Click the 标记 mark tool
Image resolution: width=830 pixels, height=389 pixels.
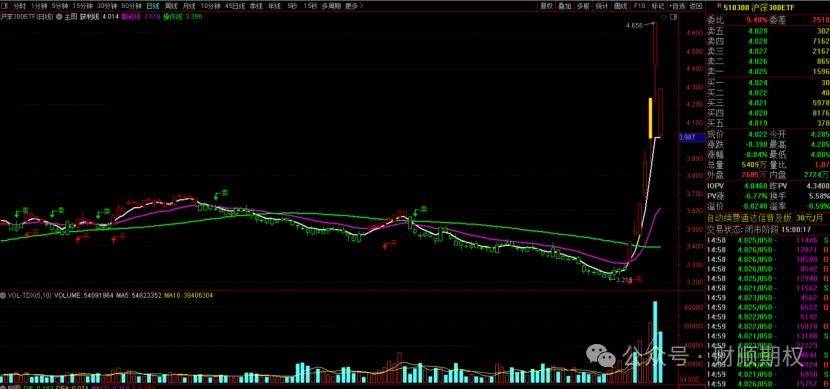pyautogui.click(x=658, y=6)
